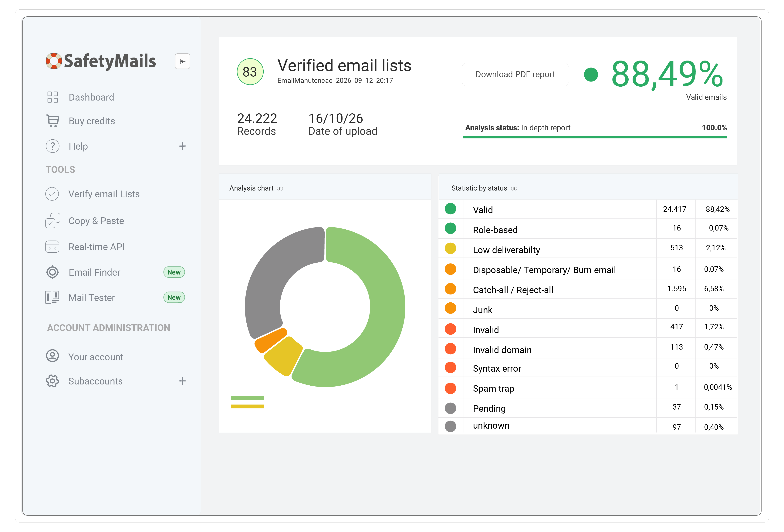Toggle yellow legend bar under donut chart

(x=247, y=407)
